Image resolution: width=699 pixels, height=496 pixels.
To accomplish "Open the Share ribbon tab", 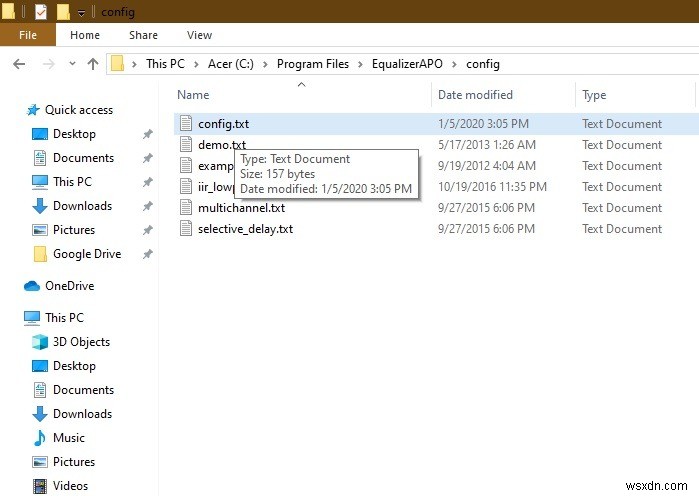I will (x=143, y=35).
